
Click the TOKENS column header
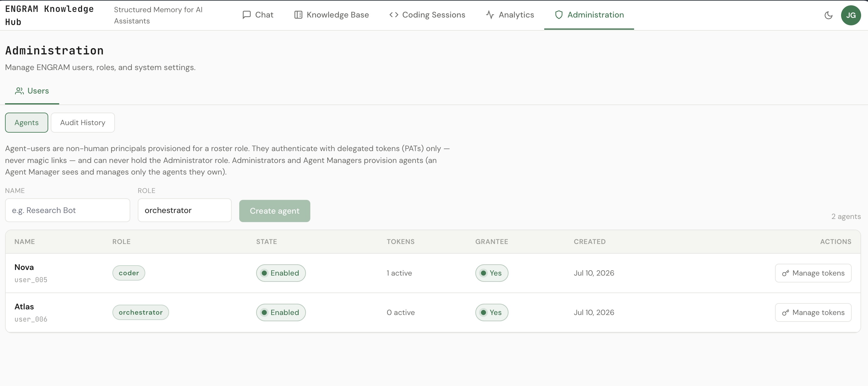coord(400,241)
